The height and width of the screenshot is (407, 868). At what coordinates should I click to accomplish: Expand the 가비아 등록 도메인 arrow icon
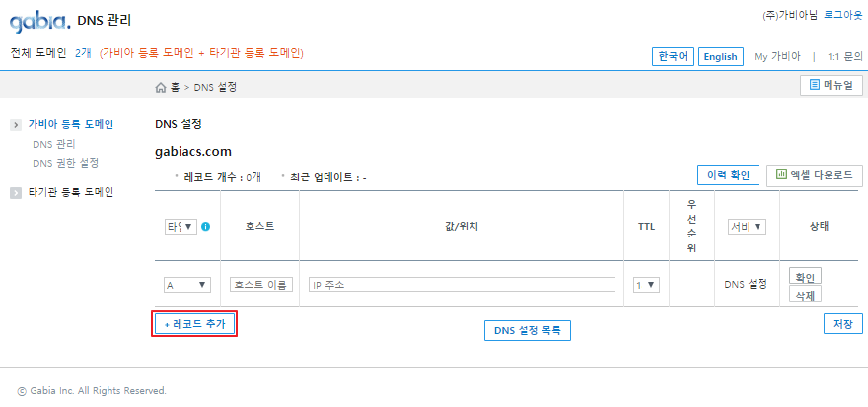tap(16, 125)
